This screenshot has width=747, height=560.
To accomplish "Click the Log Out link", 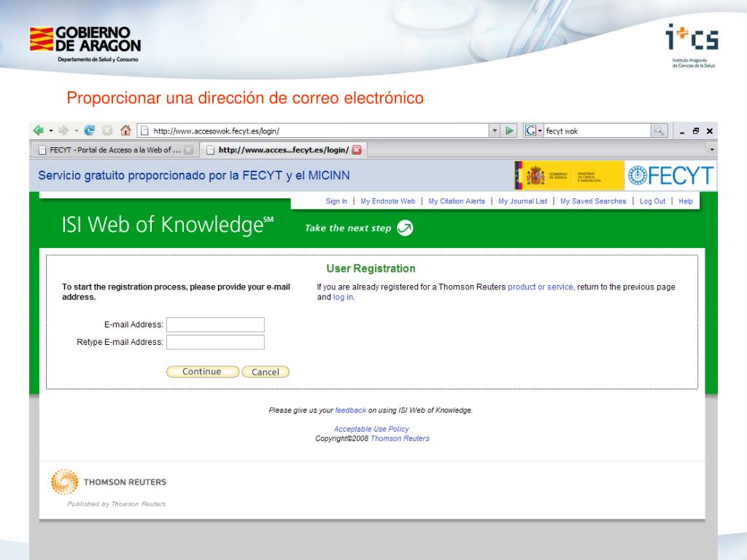I will pos(652,201).
